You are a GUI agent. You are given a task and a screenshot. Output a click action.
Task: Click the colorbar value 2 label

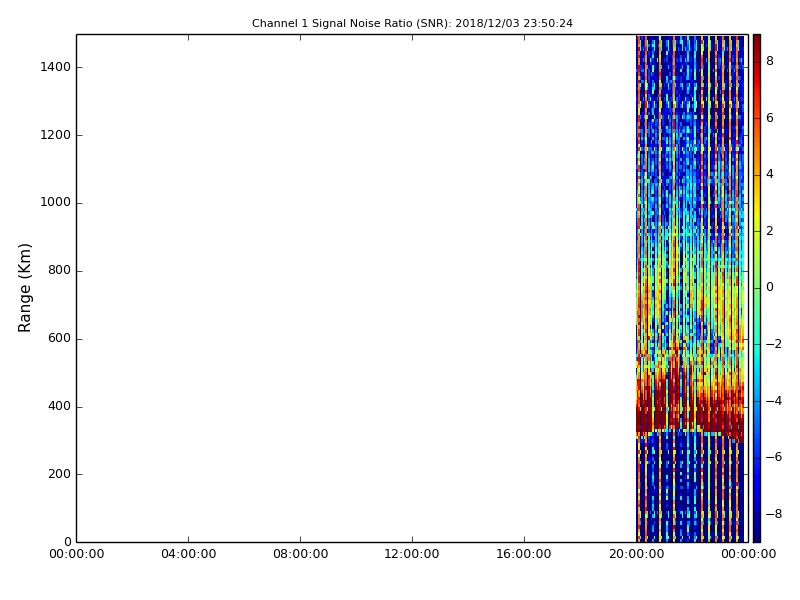[770, 231]
